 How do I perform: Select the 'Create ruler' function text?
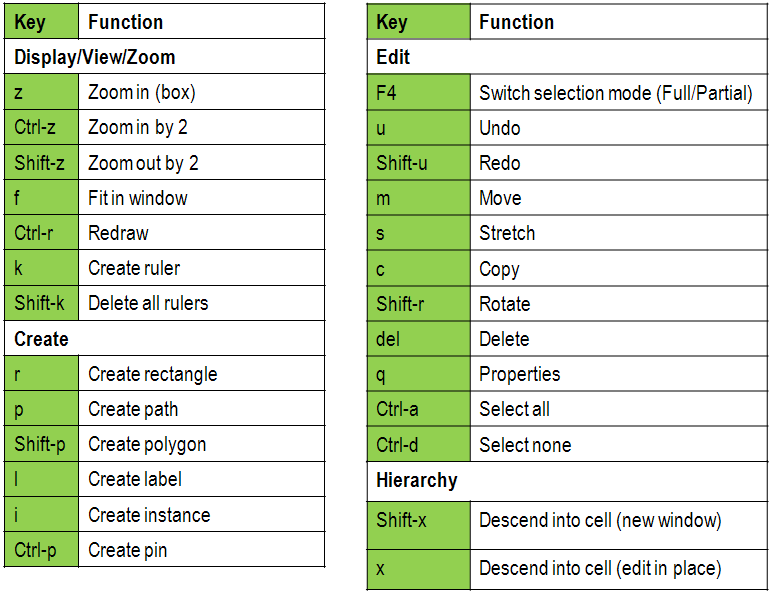tap(134, 268)
